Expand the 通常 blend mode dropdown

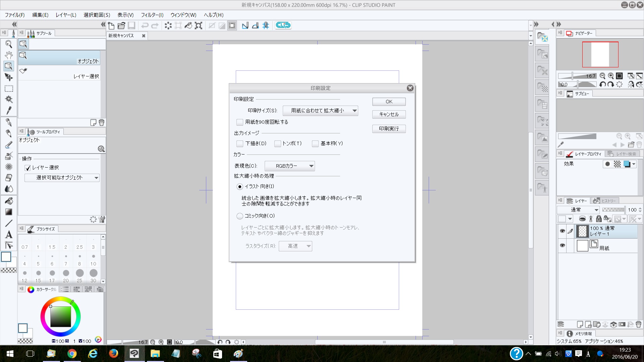(x=578, y=210)
